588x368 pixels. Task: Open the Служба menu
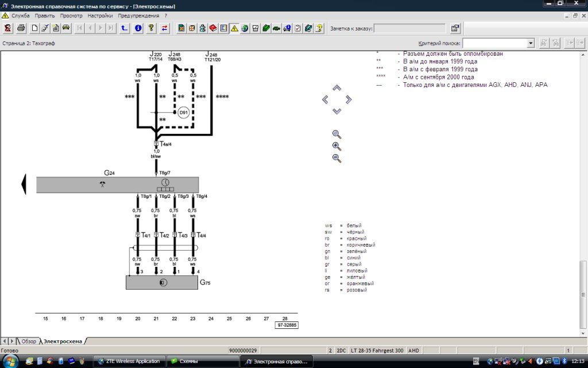(20, 16)
